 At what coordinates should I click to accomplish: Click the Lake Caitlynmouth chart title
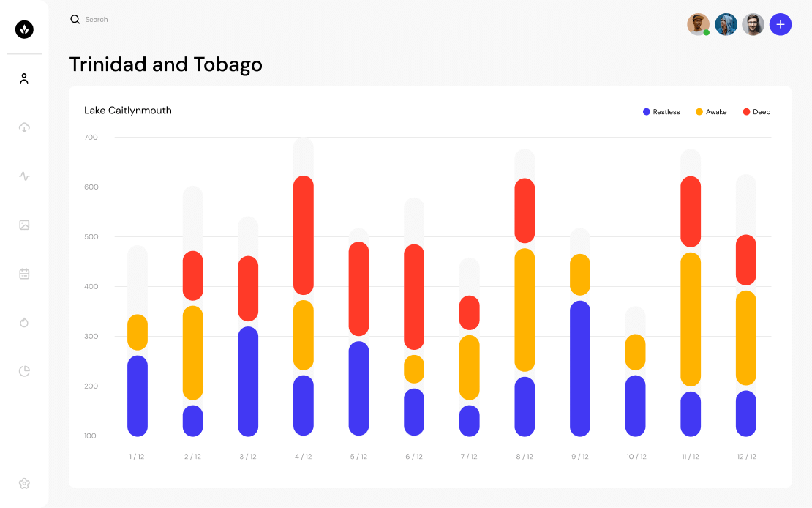pos(128,111)
